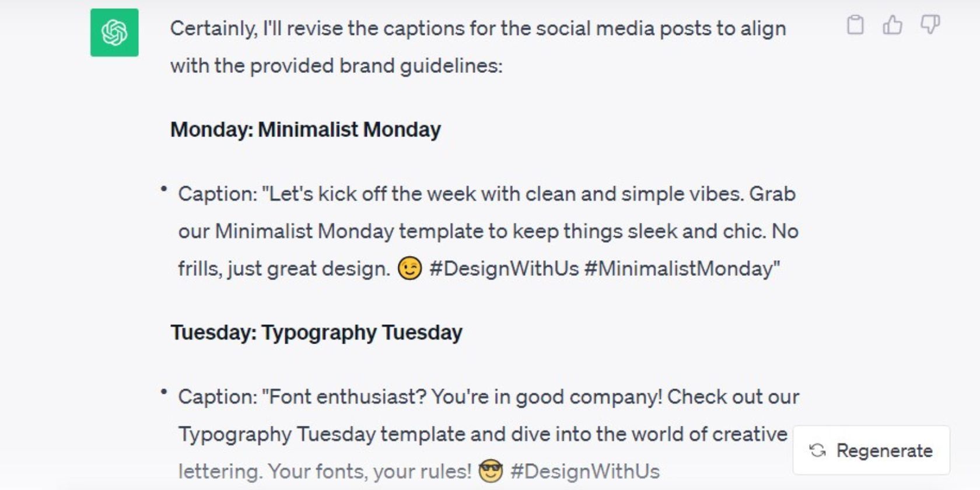
Task: Click the winking face emoji
Action: pyautogui.click(x=409, y=268)
